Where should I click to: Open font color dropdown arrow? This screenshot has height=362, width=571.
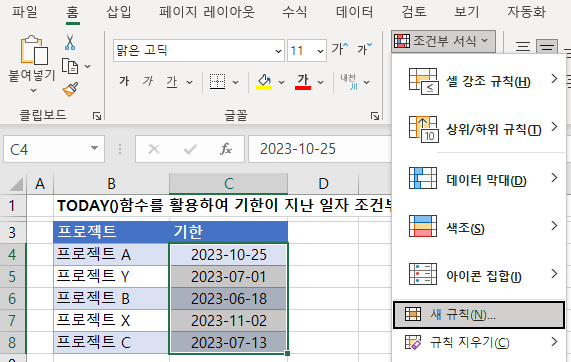pos(320,82)
